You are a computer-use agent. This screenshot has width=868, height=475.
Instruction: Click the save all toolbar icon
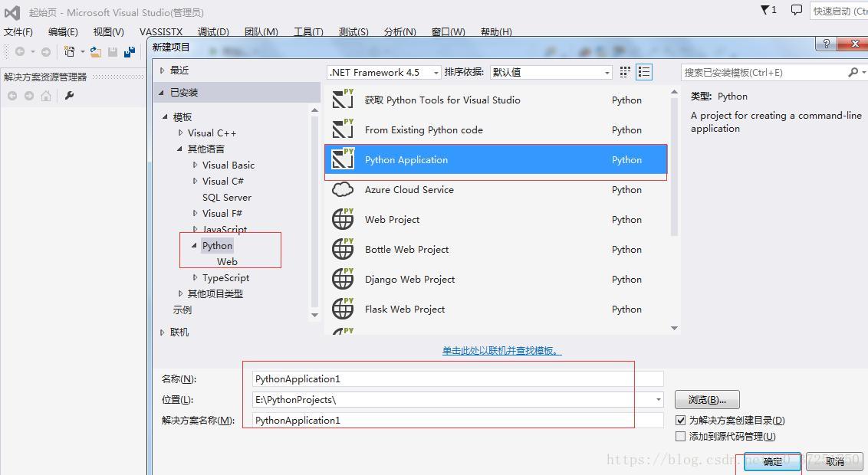pos(130,52)
